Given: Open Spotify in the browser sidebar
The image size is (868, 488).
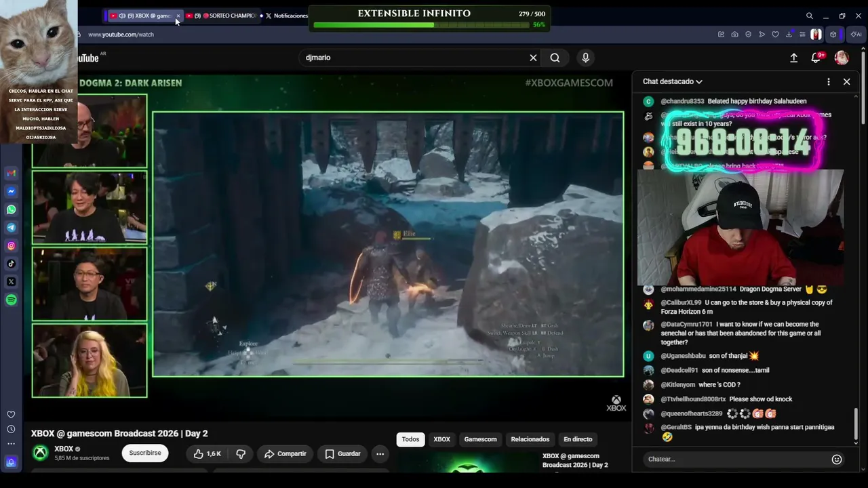Looking at the screenshot, I should tap(12, 300).
